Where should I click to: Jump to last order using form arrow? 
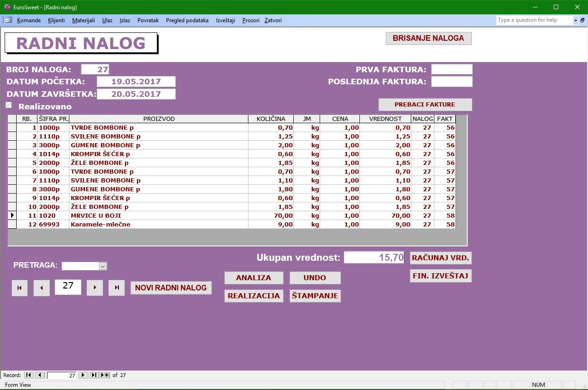[117, 288]
